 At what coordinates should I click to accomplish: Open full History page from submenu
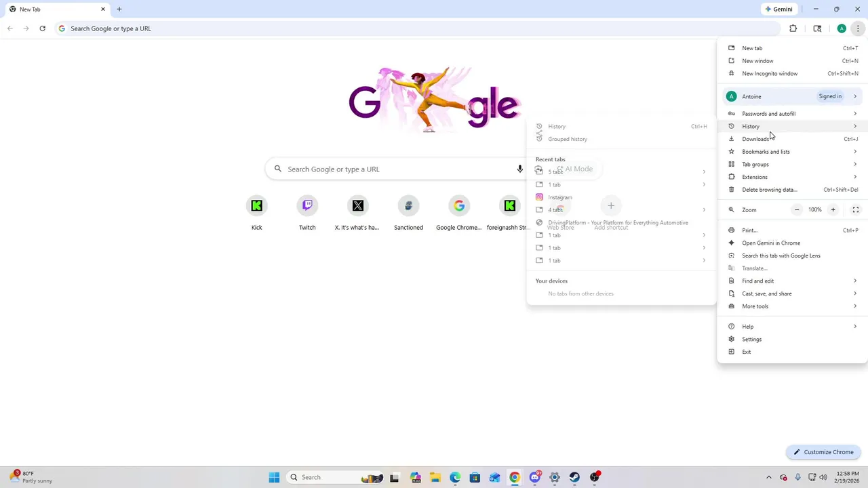[x=621, y=126]
